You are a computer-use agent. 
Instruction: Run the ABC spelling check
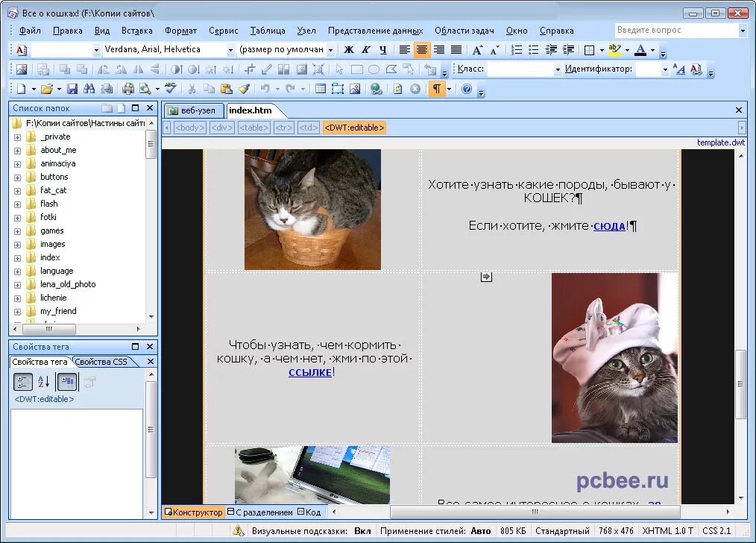pyautogui.click(x=170, y=89)
